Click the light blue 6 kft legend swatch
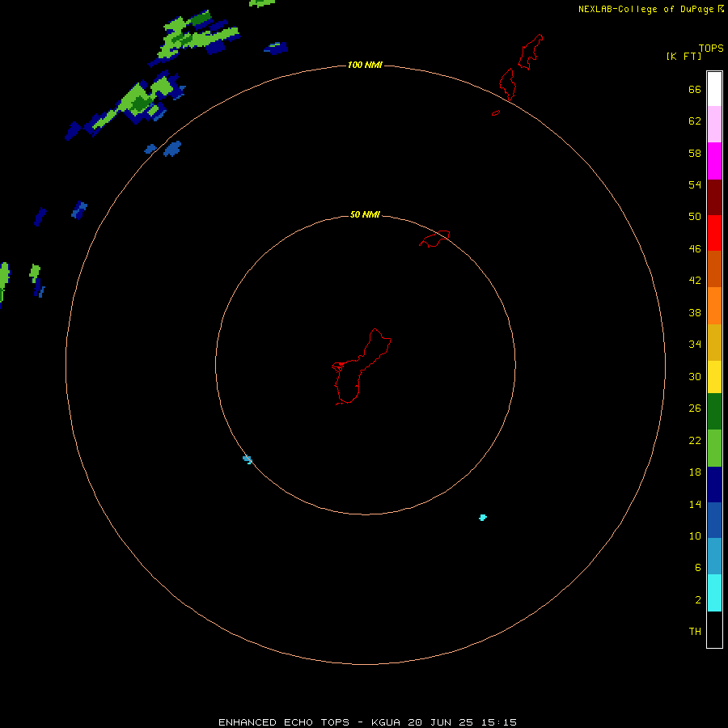 pos(714,556)
